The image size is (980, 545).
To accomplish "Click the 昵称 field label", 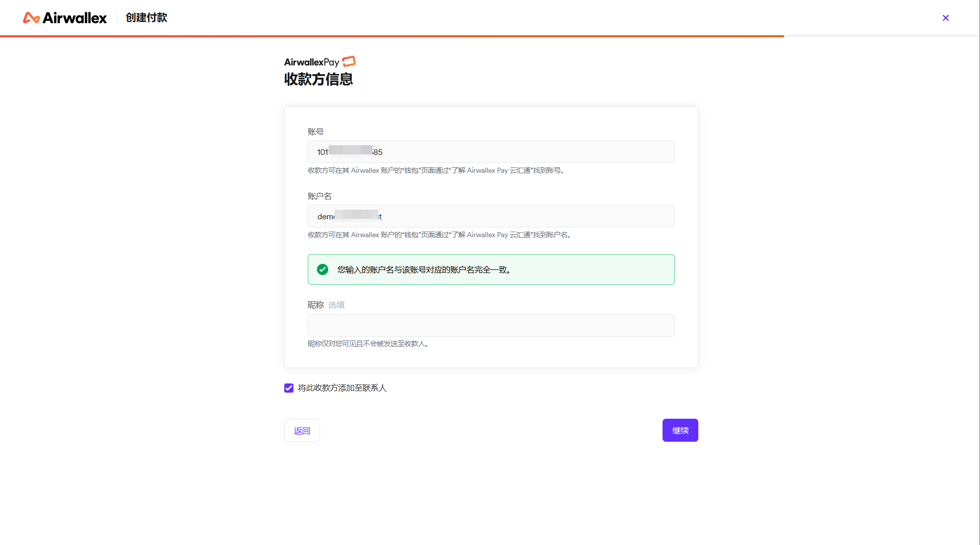I will [315, 305].
